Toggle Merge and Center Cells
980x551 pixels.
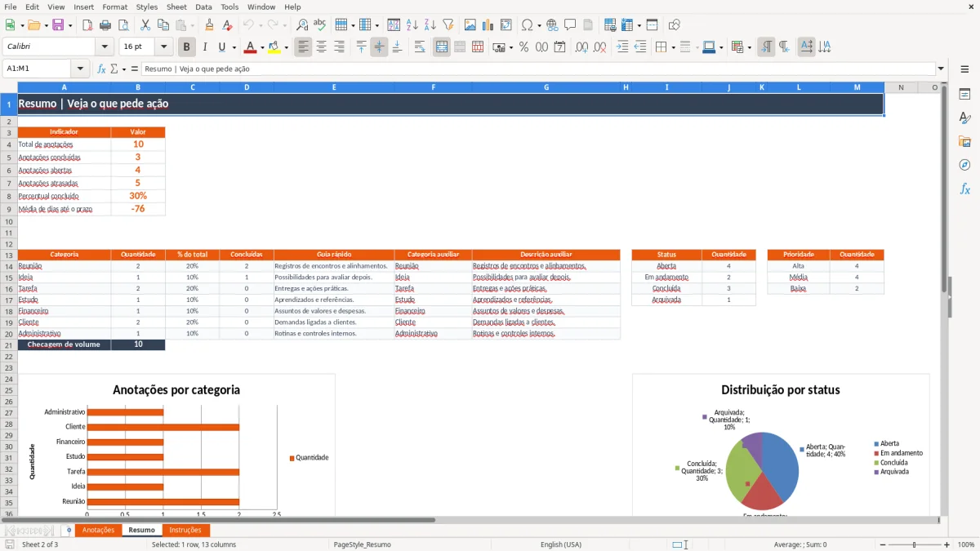pyautogui.click(x=442, y=47)
